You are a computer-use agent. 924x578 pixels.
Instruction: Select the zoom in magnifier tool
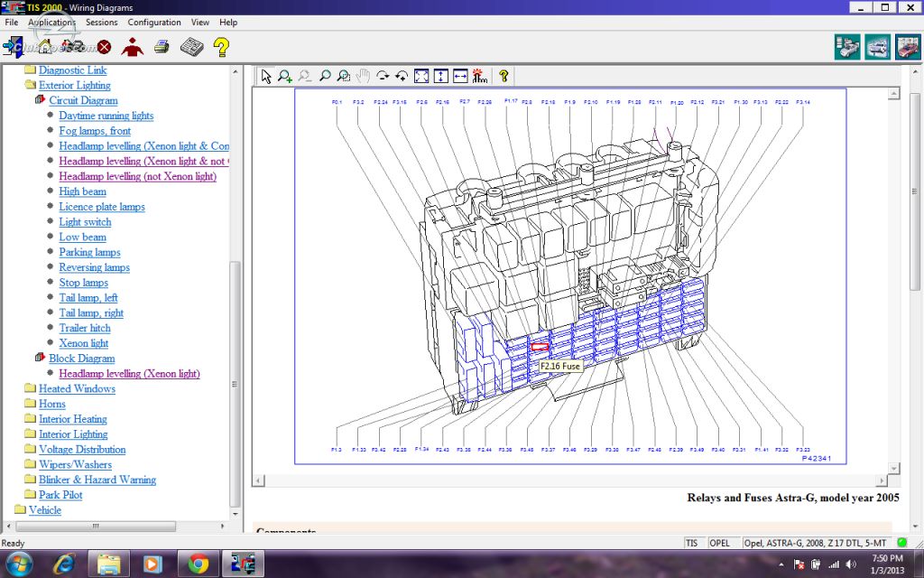285,76
